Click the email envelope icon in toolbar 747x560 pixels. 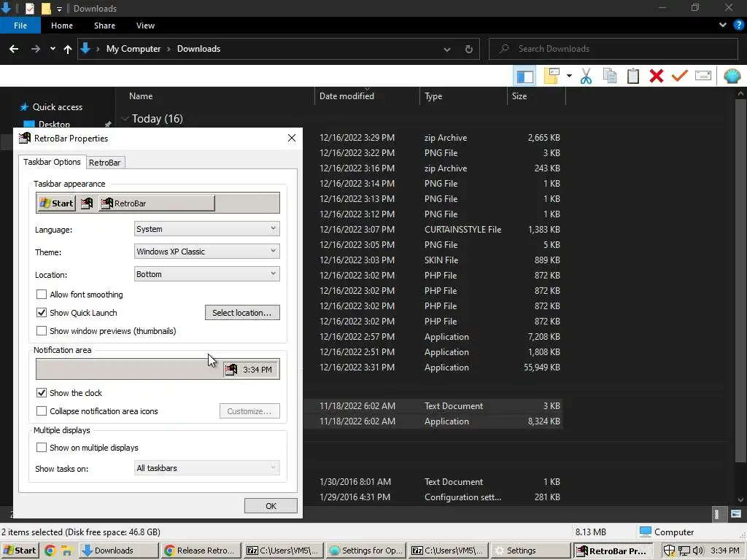[703, 76]
